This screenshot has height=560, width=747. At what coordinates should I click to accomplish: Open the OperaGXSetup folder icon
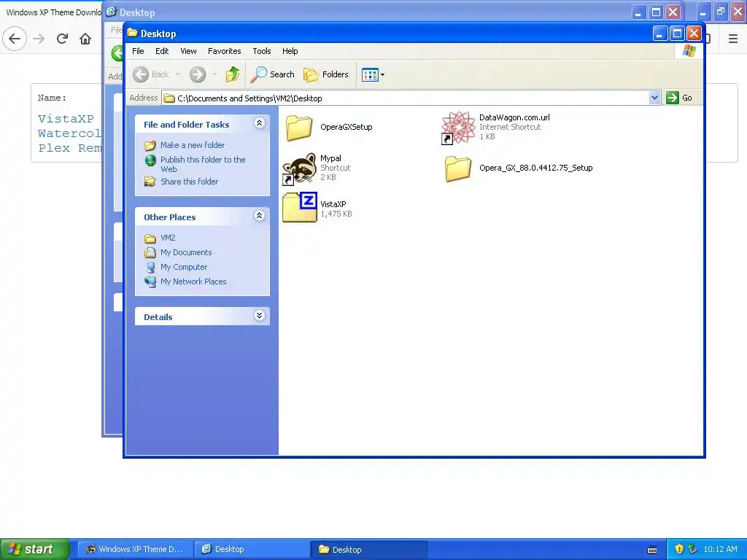pos(299,128)
